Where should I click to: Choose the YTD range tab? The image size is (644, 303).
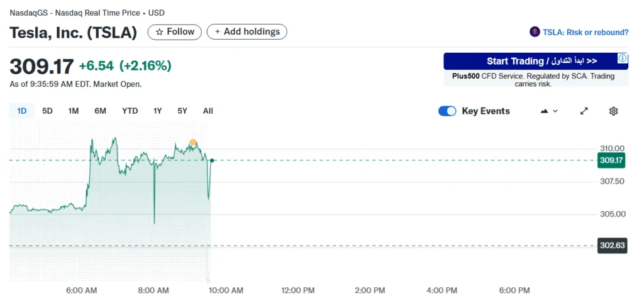click(x=130, y=111)
